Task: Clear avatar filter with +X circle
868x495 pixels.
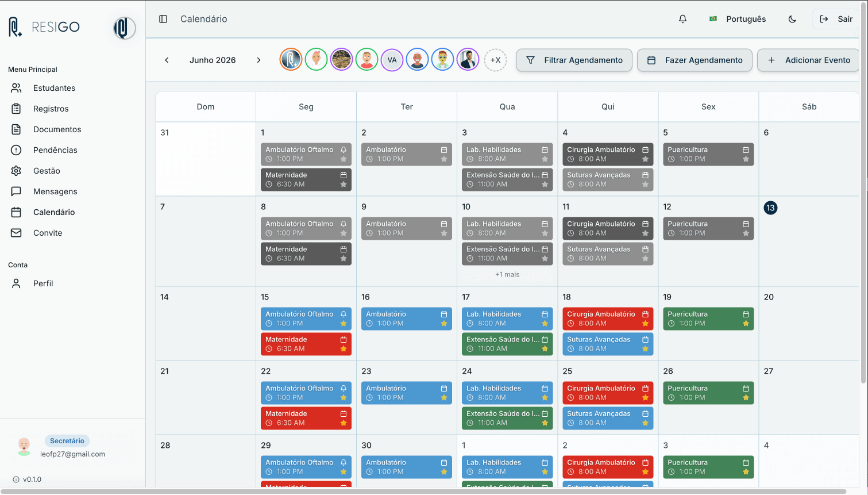Action: pos(495,60)
